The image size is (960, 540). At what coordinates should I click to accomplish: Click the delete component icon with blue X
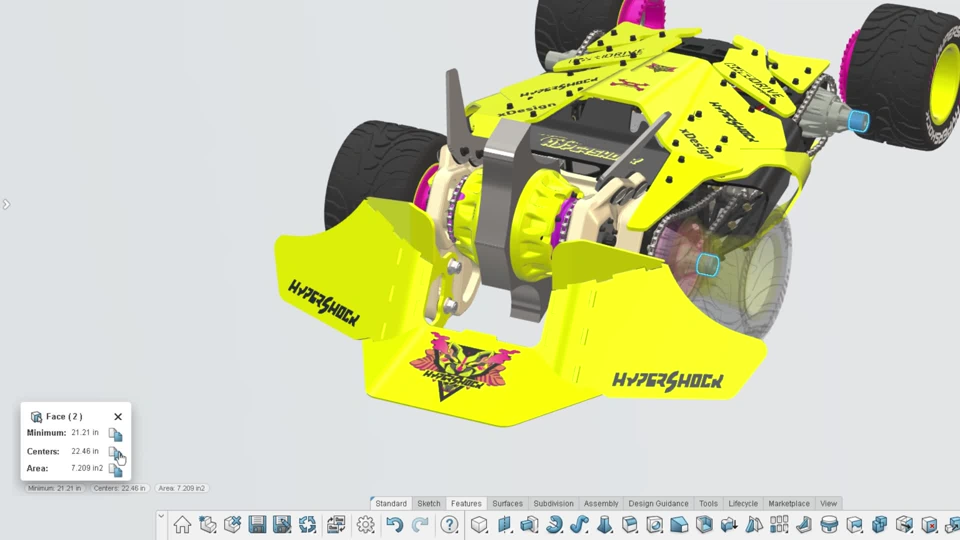click(233, 525)
